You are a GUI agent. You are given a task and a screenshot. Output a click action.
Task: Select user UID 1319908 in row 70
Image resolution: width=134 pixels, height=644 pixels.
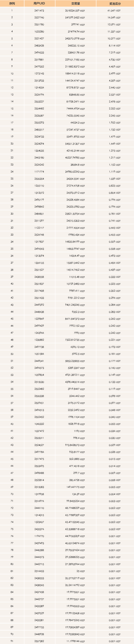(39, 494)
